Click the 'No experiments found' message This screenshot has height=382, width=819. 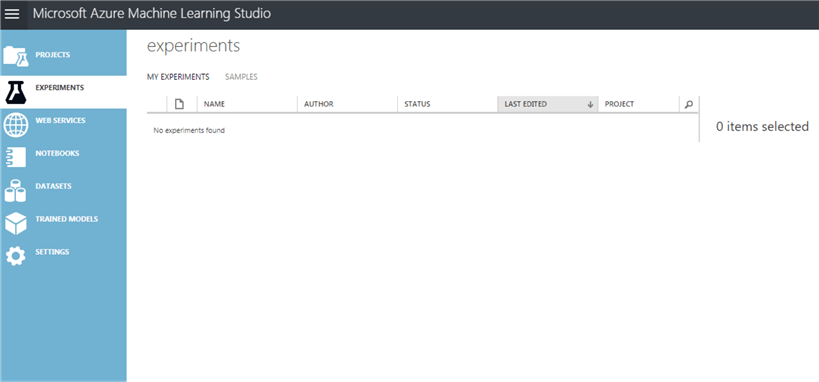pos(189,130)
